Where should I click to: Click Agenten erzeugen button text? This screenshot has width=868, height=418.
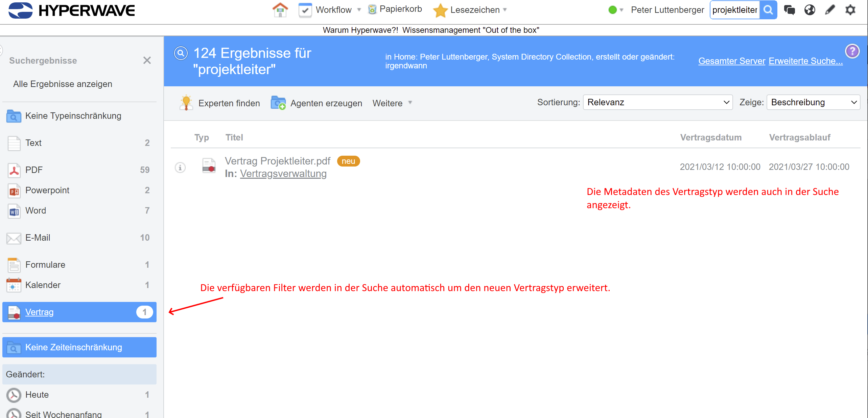(x=326, y=103)
